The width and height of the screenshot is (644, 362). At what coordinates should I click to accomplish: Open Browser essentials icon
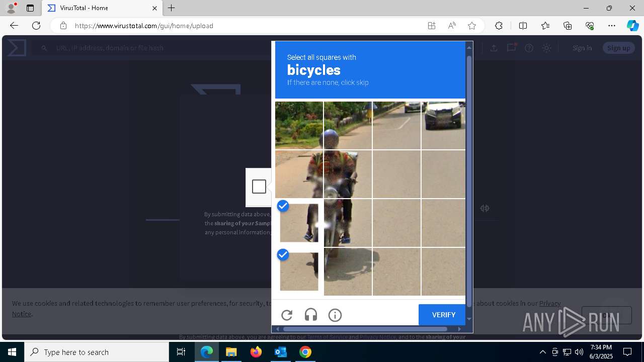click(590, 26)
